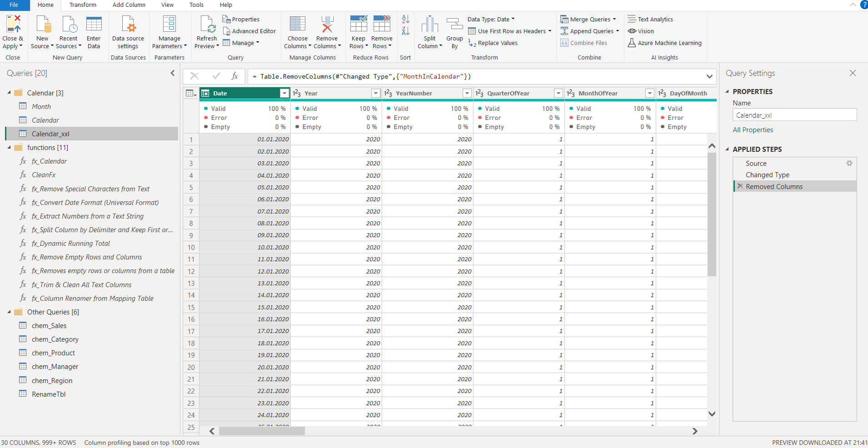The height and width of the screenshot is (448, 868).
Task: Collapse the PROPERTIES section
Action: (x=727, y=91)
